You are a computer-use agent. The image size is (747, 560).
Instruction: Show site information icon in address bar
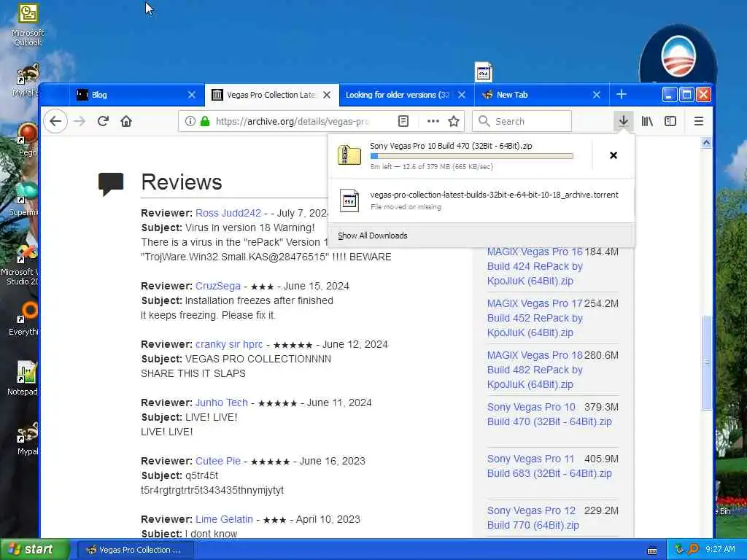(x=190, y=122)
